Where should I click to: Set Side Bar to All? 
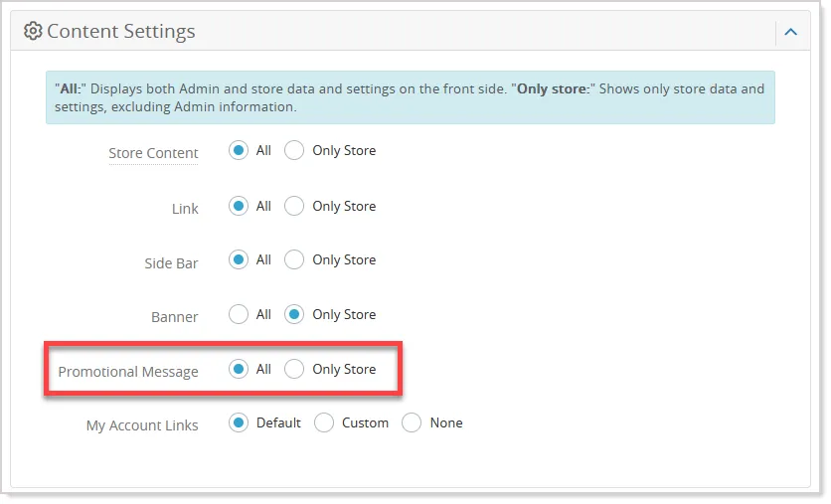(x=239, y=259)
